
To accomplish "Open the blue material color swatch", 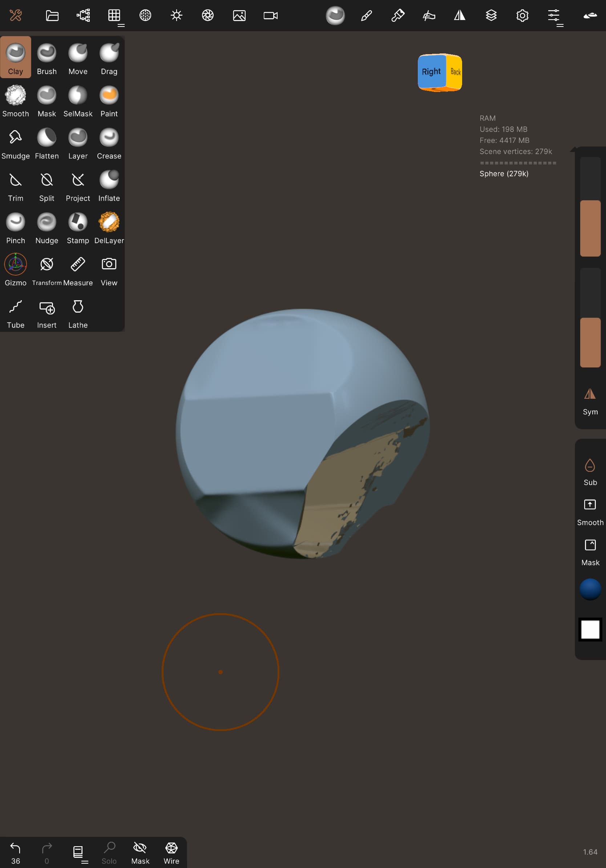I will point(590,589).
